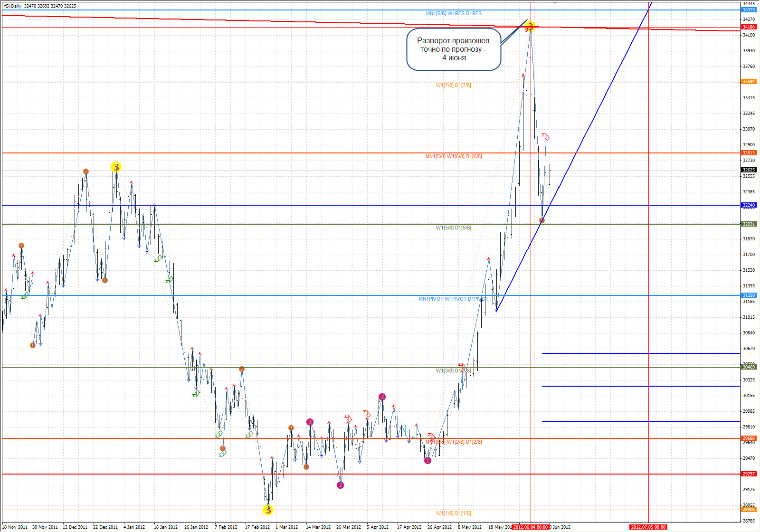The image size is (760, 532).
Task: Click the fSi,Daily chart title
Action: coord(13,6)
